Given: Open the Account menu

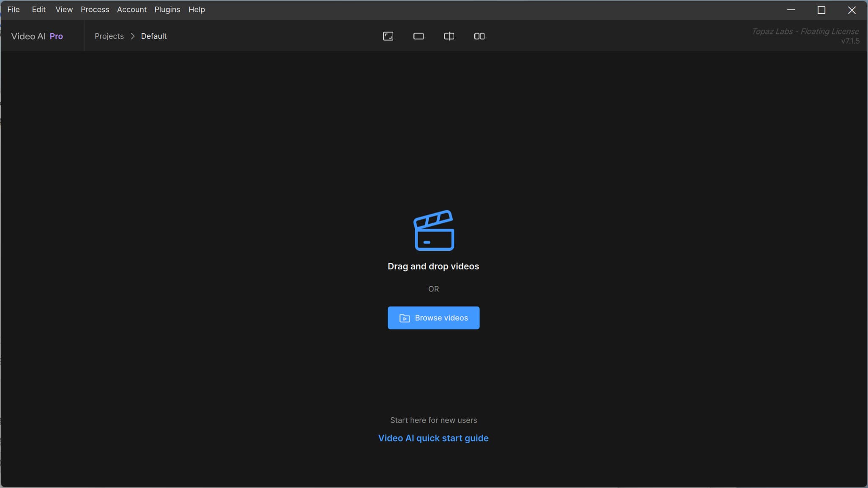Looking at the screenshot, I should click(x=131, y=9).
